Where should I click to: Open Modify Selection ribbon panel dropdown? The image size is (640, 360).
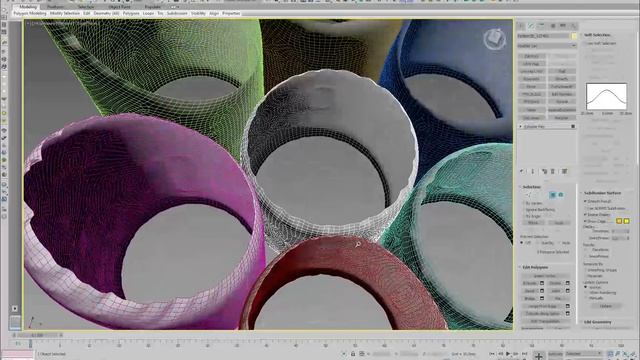click(x=65, y=13)
